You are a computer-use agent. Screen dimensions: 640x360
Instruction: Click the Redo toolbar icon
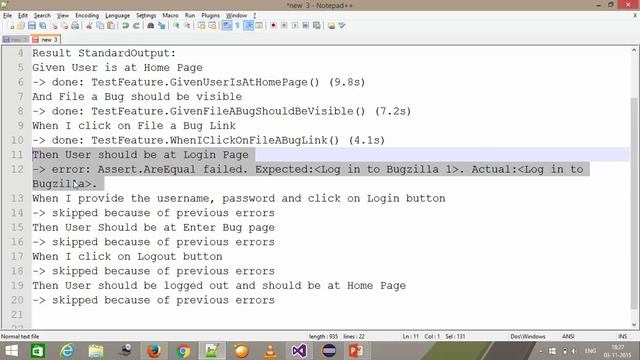(x=136, y=26)
